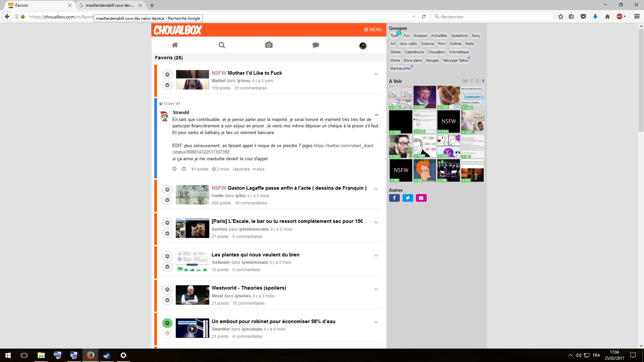Click the Firefox home toolbar icon
Viewport: 644px width, 362px height.
pyautogui.click(x=607, y=16)
